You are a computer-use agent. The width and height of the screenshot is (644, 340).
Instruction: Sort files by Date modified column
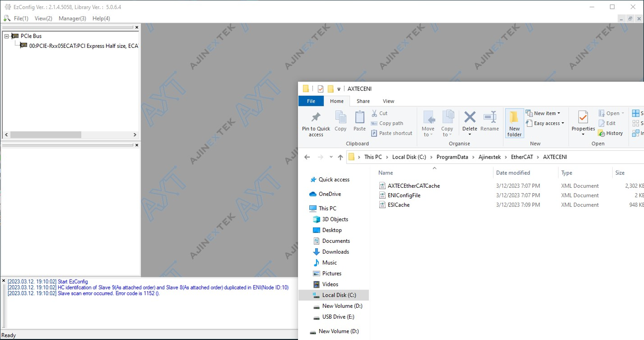(513, 173)
